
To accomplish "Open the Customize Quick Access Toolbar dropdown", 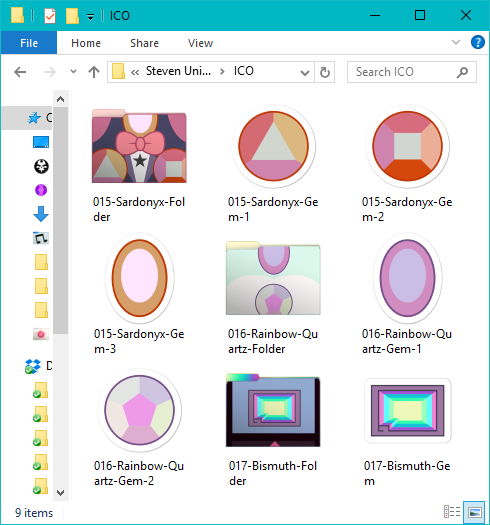I will (90, 16).
